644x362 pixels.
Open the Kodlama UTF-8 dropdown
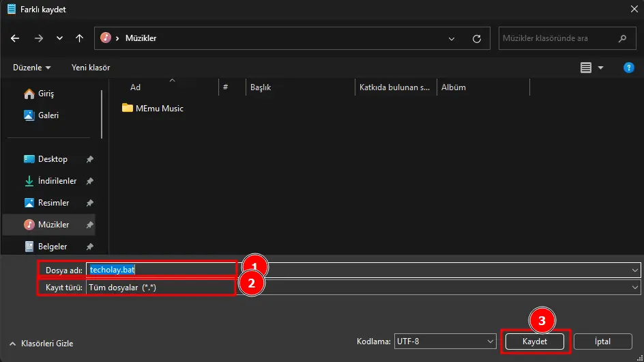pyautogui.click(x=445, y=342)
